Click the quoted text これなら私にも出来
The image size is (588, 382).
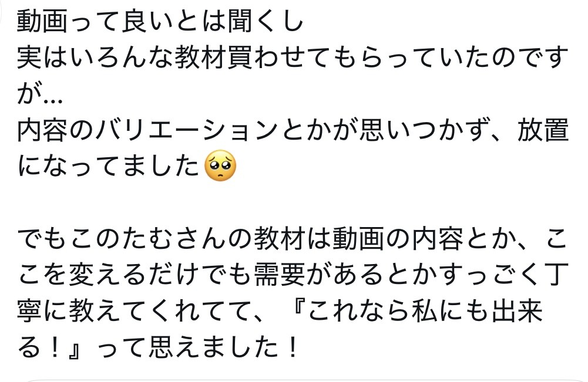(424, 311)
